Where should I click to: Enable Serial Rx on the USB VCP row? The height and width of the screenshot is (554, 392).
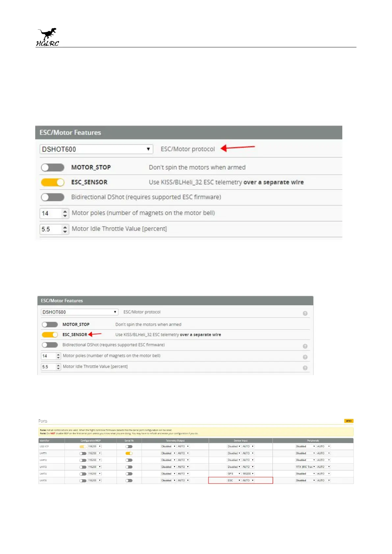[129, 446]
